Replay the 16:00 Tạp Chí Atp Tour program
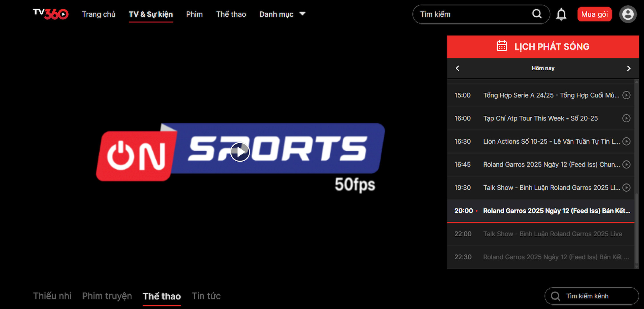Image resolution: width=644 pixels, height=309 pixels. point(626,118)
